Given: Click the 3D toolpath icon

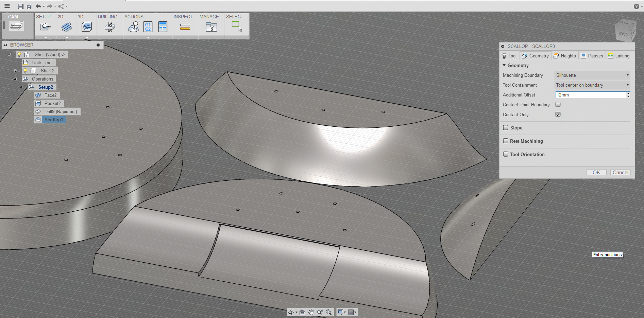Looking at the screenshot, I should [x=87, y=27].
